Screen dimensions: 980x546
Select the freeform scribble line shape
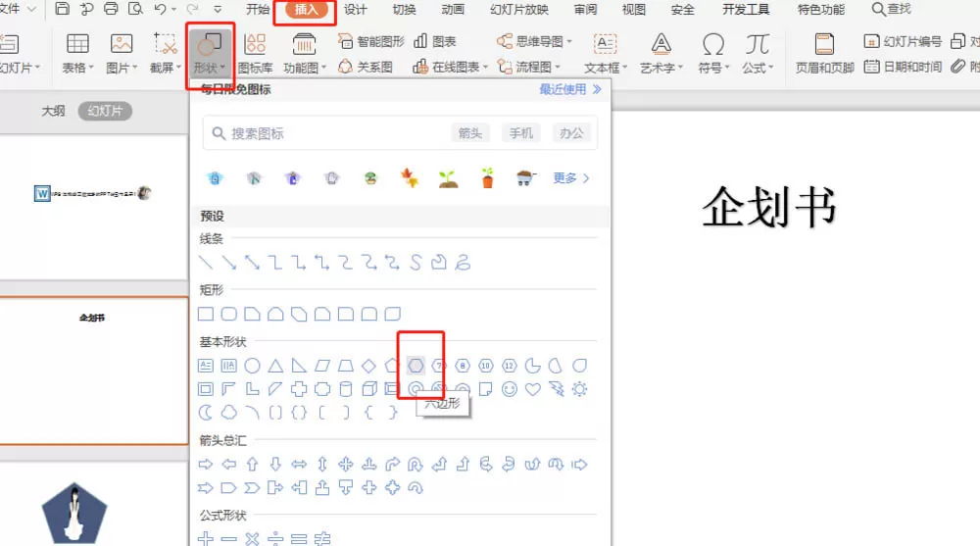463,263
